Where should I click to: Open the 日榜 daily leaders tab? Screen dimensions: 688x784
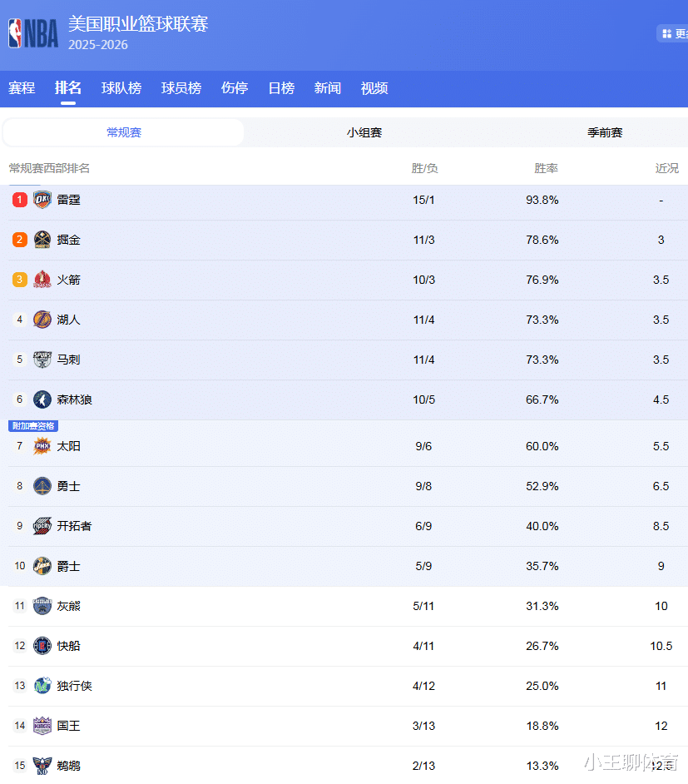click(x=281, y=88)
